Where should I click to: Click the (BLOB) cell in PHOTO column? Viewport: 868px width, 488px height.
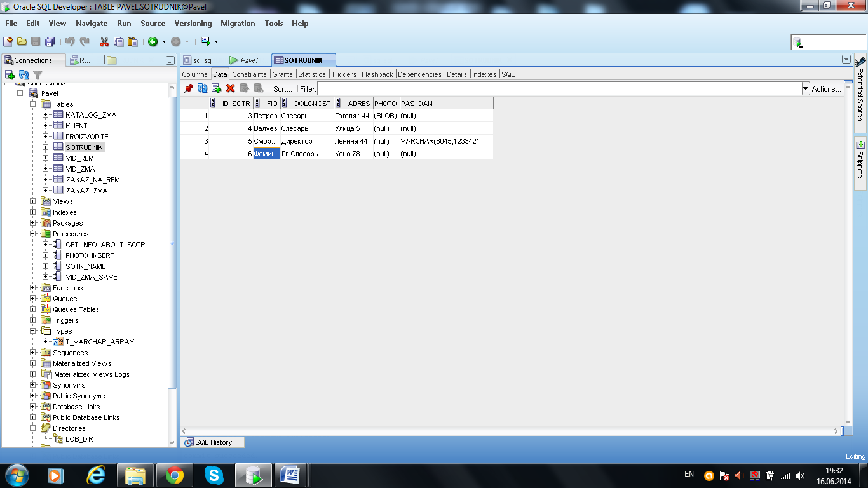tap(386, 116)
